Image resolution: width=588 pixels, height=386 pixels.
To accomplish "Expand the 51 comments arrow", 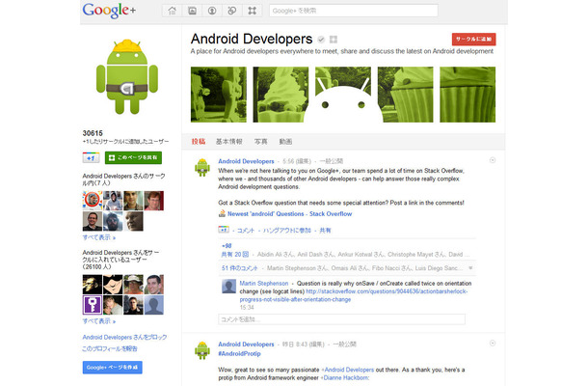I will click(470, 268).
